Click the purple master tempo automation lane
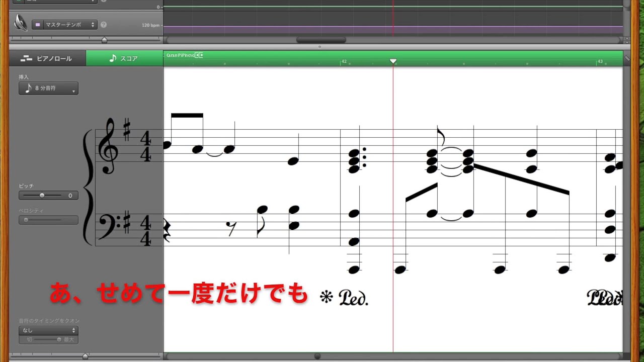The height and width of the screenshot is (362, 644). (393, 30)
